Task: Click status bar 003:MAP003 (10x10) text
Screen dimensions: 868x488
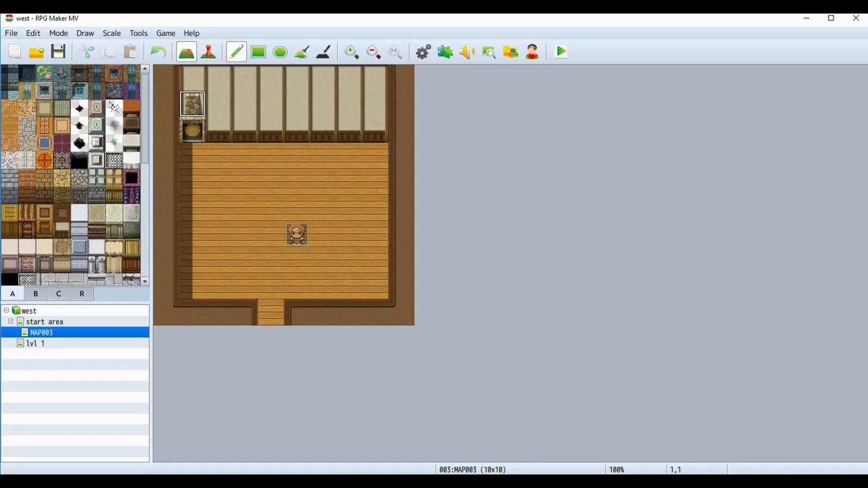Action: pyautogui.click(x=473, y=469)
